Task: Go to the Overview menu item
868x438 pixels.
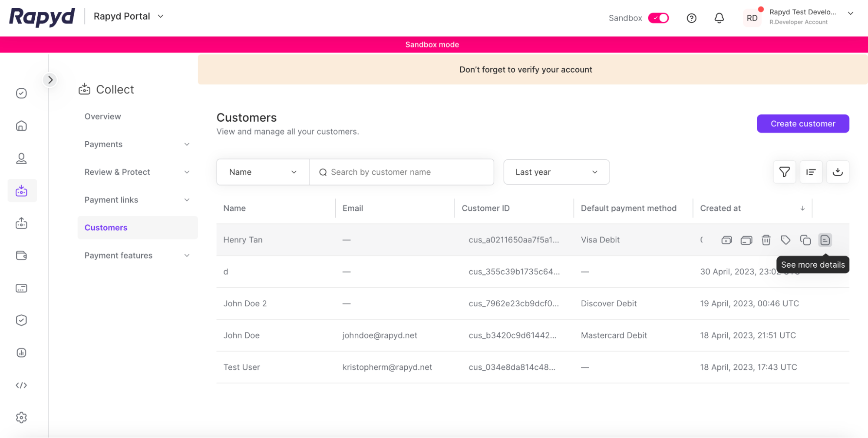Action: (x=103, y=116)
